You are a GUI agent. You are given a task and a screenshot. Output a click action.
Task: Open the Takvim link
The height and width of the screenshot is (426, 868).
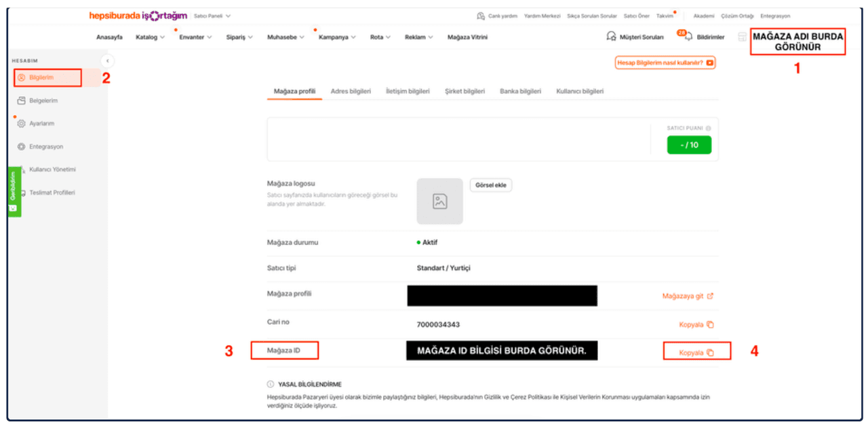click(665, 16)
